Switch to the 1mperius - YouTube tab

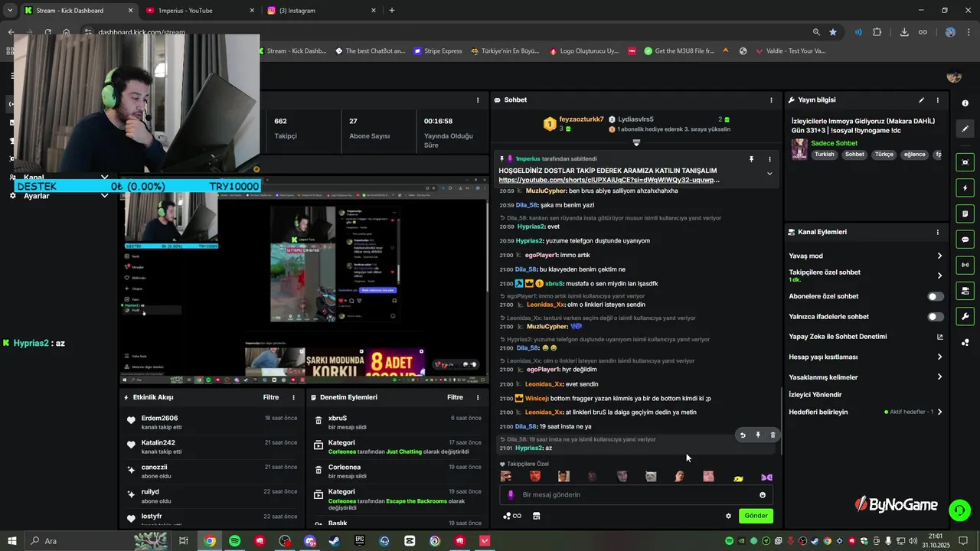click(x=199, y=10)
